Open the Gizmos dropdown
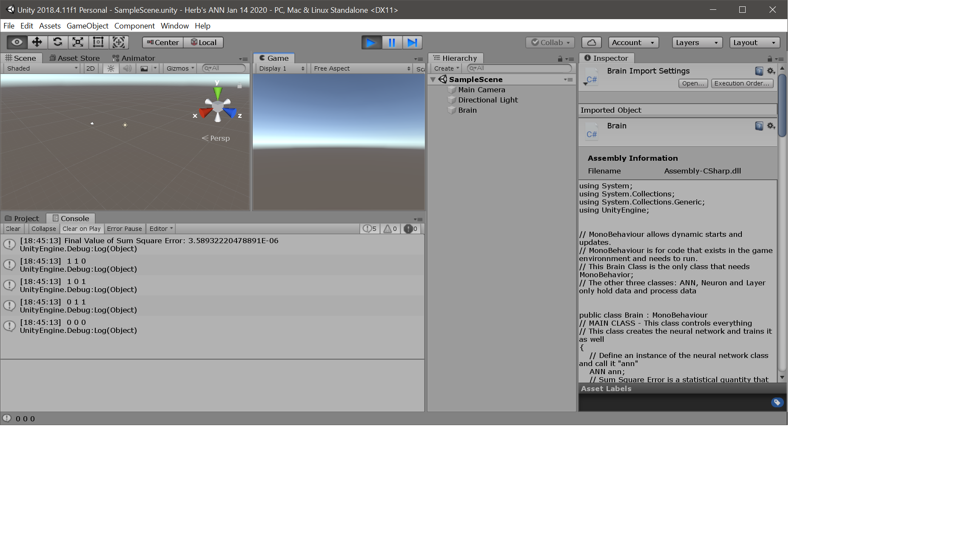The image size is (980, 551). [180, 68]
